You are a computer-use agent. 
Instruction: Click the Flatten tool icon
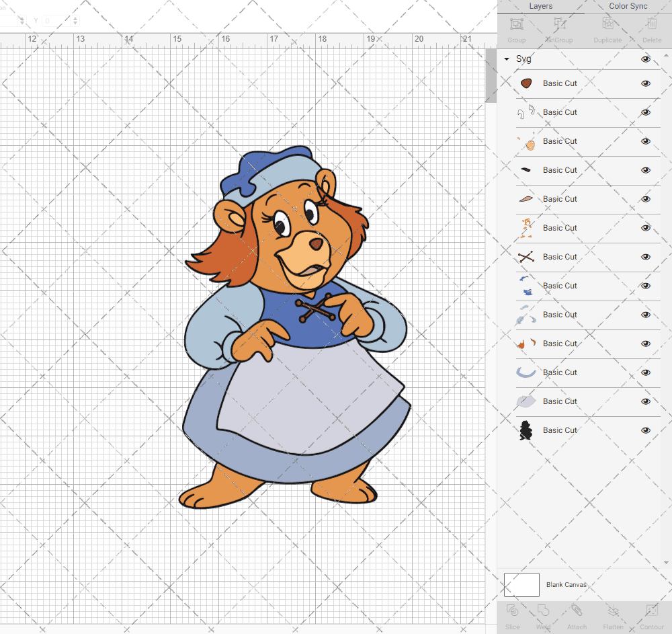[x=614, y=610]
